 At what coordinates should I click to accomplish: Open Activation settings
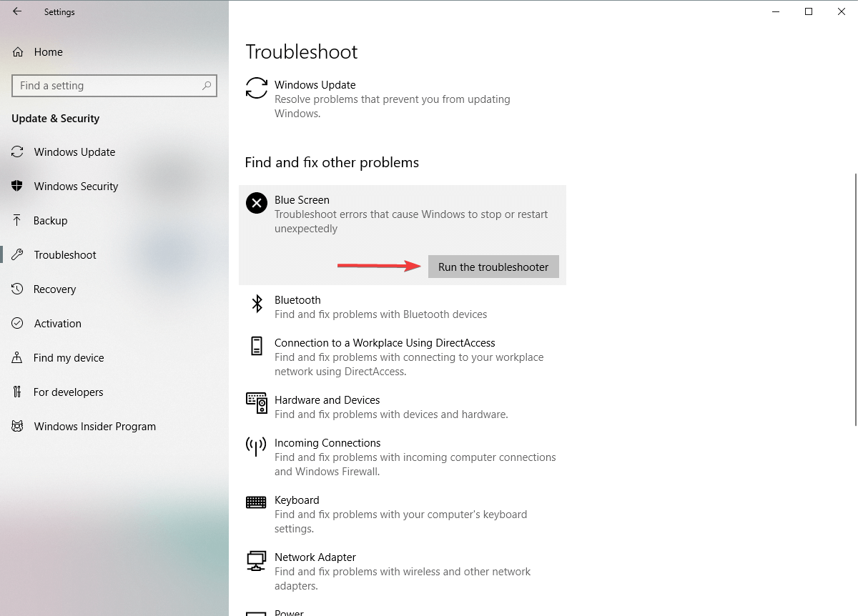click(57, 323)
